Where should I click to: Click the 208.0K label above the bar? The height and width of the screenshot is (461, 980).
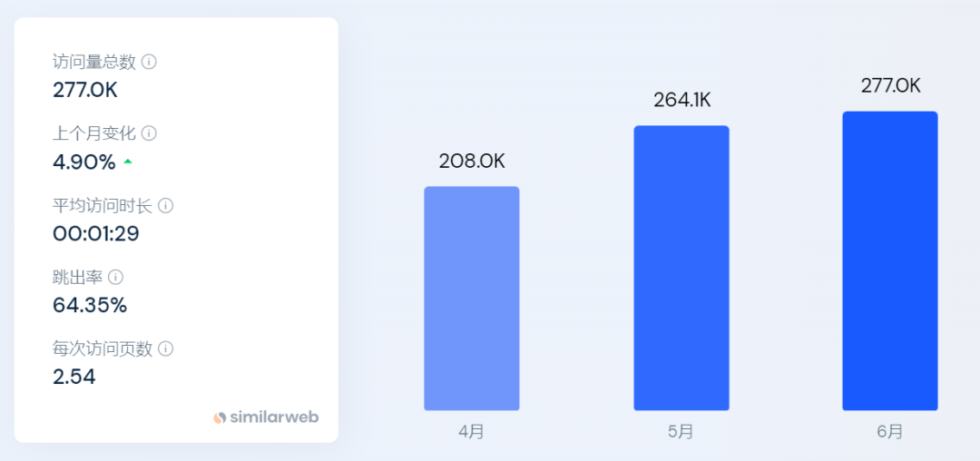(x=472, y=162)
